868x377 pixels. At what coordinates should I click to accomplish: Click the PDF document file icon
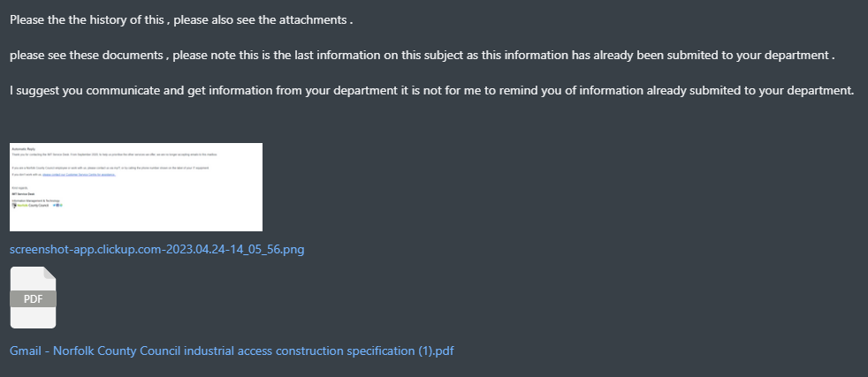pos(34,298)
